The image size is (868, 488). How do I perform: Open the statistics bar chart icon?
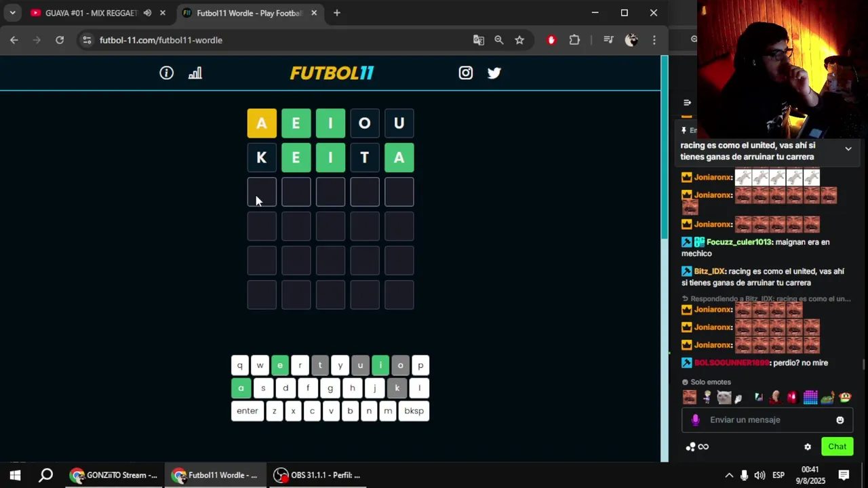[195, 73]
